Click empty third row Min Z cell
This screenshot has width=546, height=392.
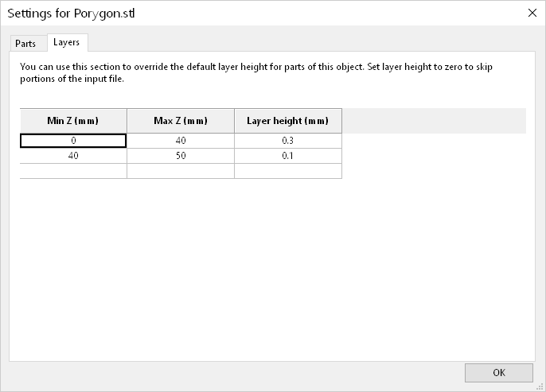pyautogui.click(x=73, y=171)
